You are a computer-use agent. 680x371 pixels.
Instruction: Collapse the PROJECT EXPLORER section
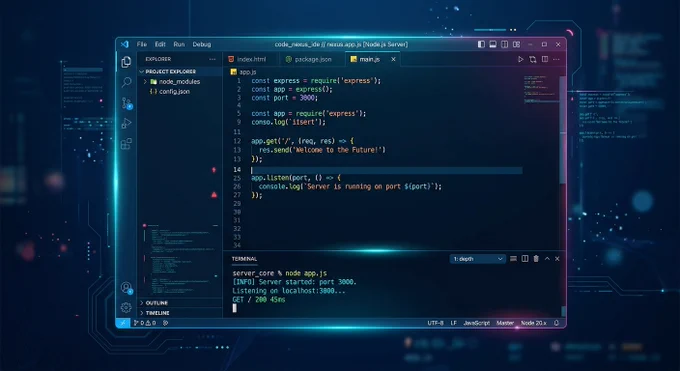click(180, 72)
